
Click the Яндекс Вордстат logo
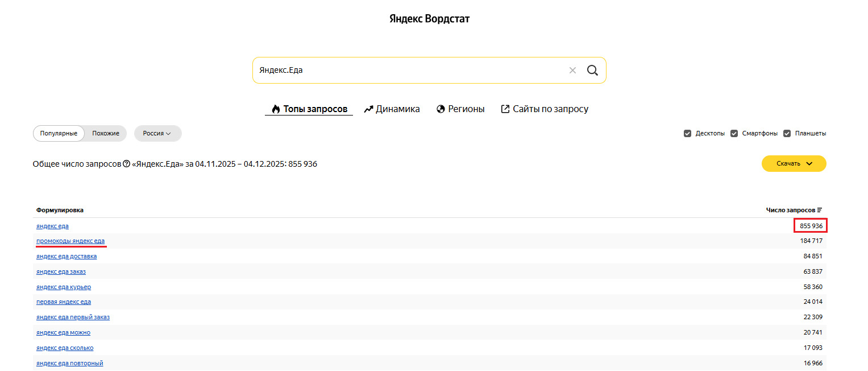[x=429, y=19]
